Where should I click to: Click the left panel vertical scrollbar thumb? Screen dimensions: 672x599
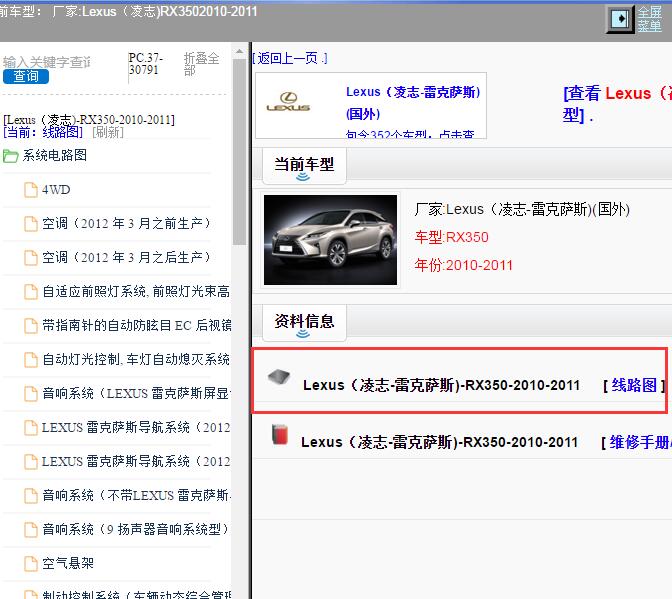click(239, 152)
